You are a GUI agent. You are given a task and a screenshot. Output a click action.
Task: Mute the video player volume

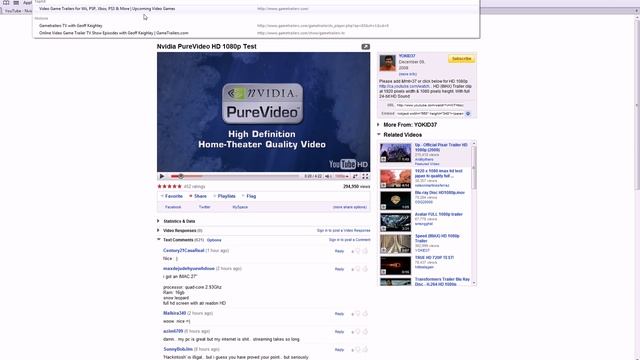(328, 176)
